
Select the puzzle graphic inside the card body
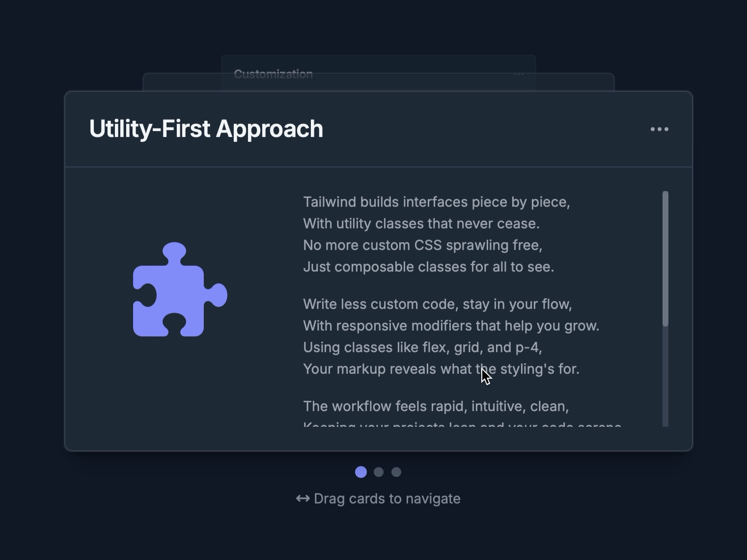point(179,290)
